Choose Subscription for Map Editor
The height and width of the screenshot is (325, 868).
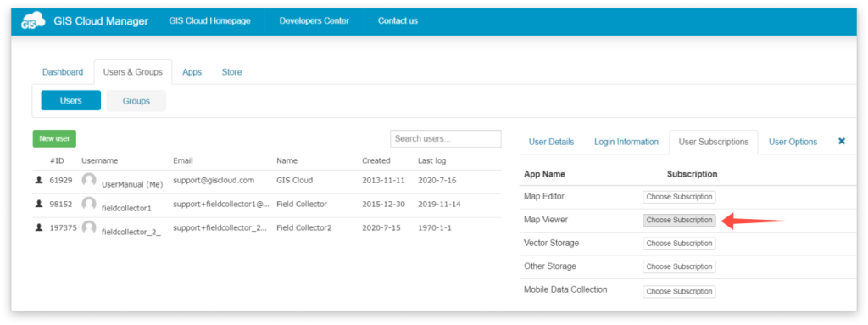(679, 197)
